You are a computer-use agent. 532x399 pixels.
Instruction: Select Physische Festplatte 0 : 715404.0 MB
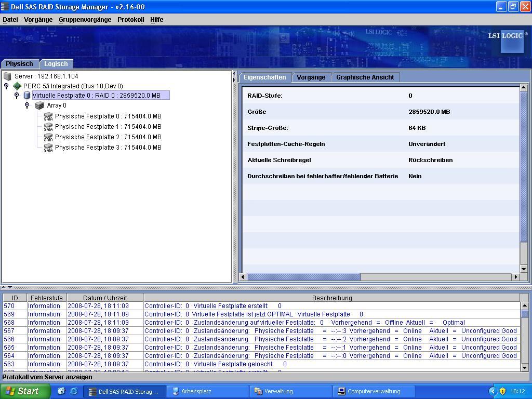pyautogui.click(x=108, y=116)
